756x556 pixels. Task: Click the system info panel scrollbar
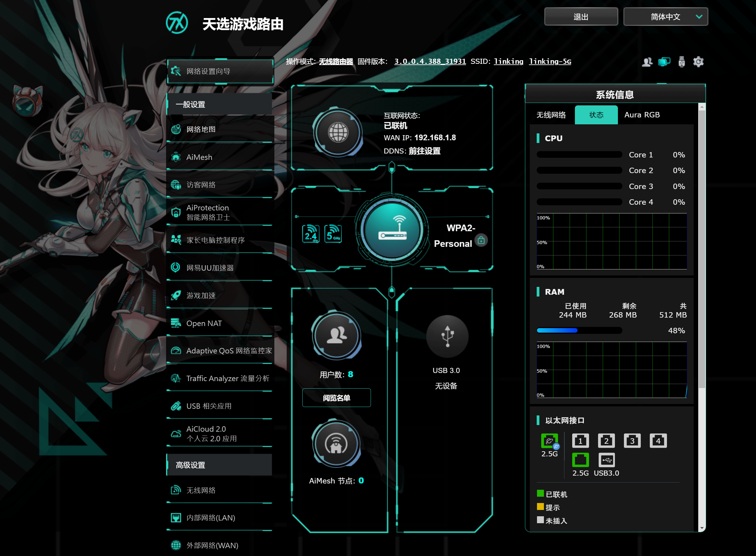point(702,249)
